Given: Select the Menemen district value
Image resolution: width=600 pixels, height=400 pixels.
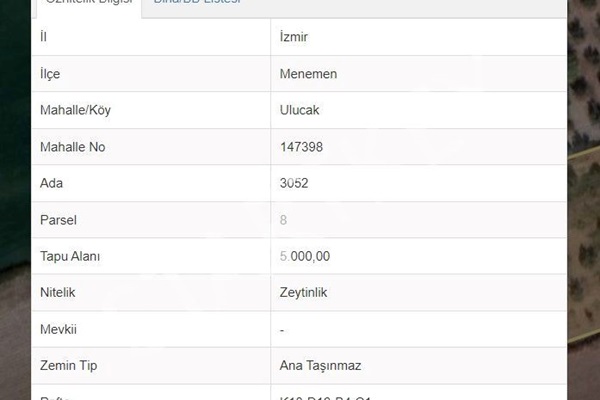Looking at the screenshot, I should [308, 74].
